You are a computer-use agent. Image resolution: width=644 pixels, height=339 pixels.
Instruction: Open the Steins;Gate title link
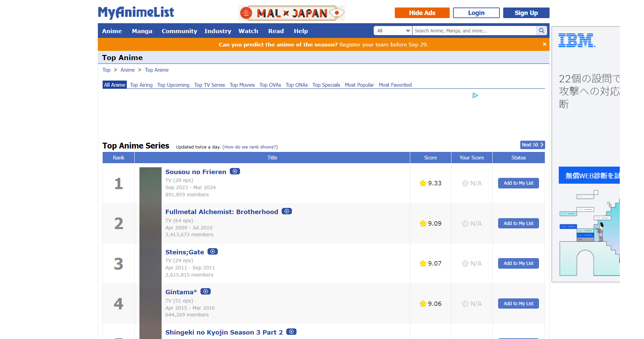(185, 252)
